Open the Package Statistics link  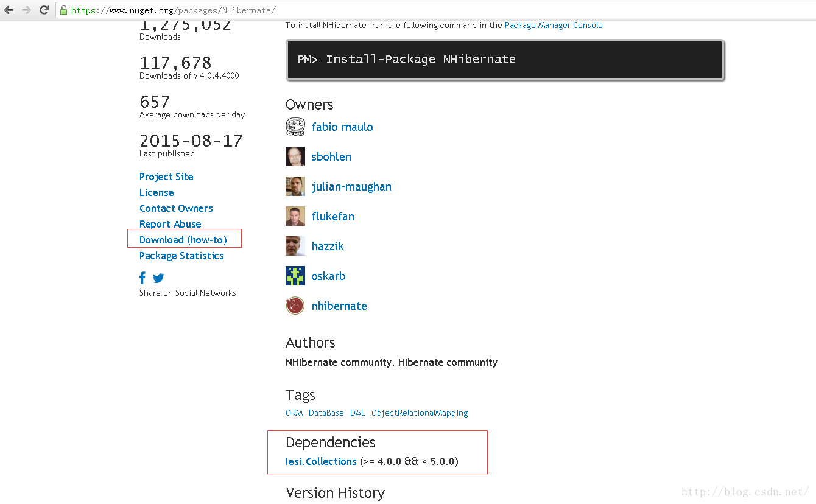[181, 256]
